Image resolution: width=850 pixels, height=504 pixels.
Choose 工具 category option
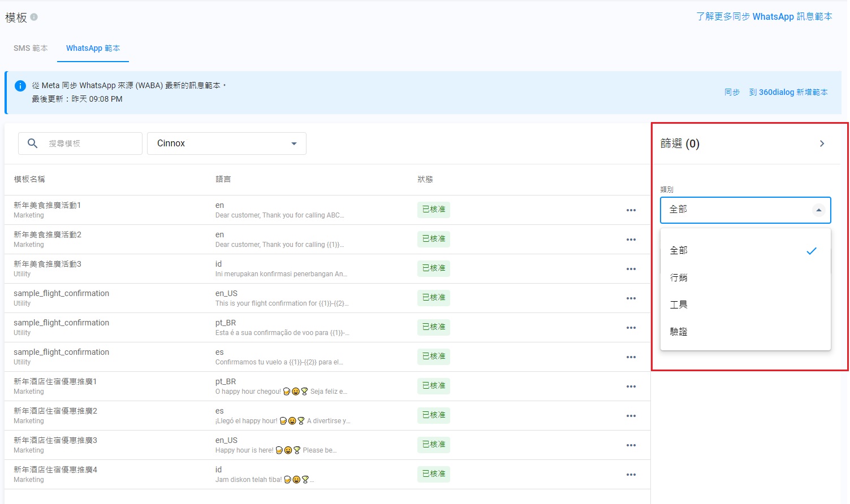pos(679,305)
